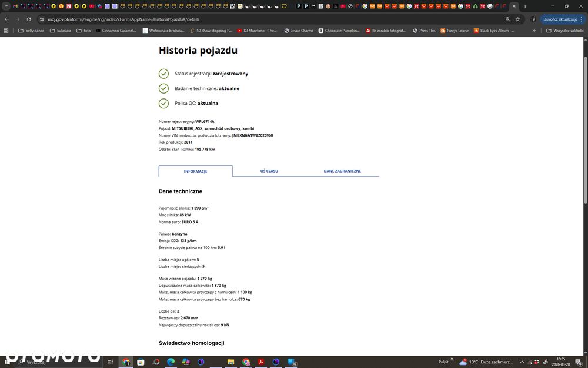The width and height of the screenshot is (588, 368).
Task: Open the Chrome apps grid shortcut
Action: 6,31
